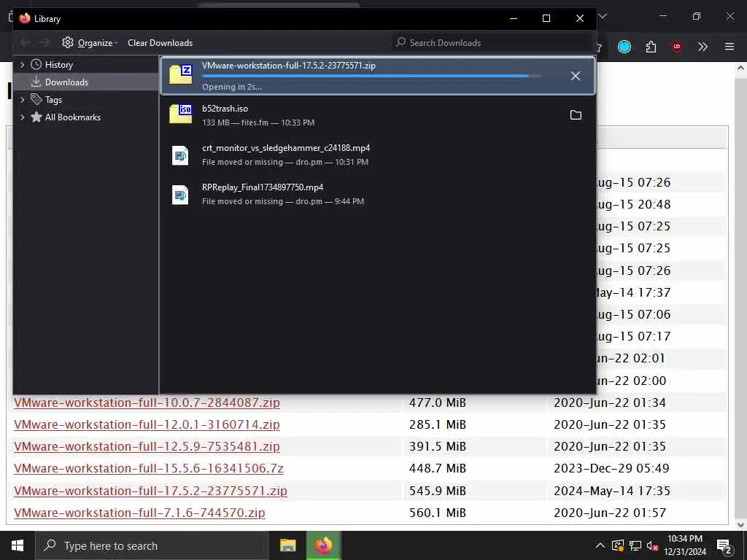Open File Explorer from the taskbar
Viewport: 747px width, 560px height.
(287, 545)
